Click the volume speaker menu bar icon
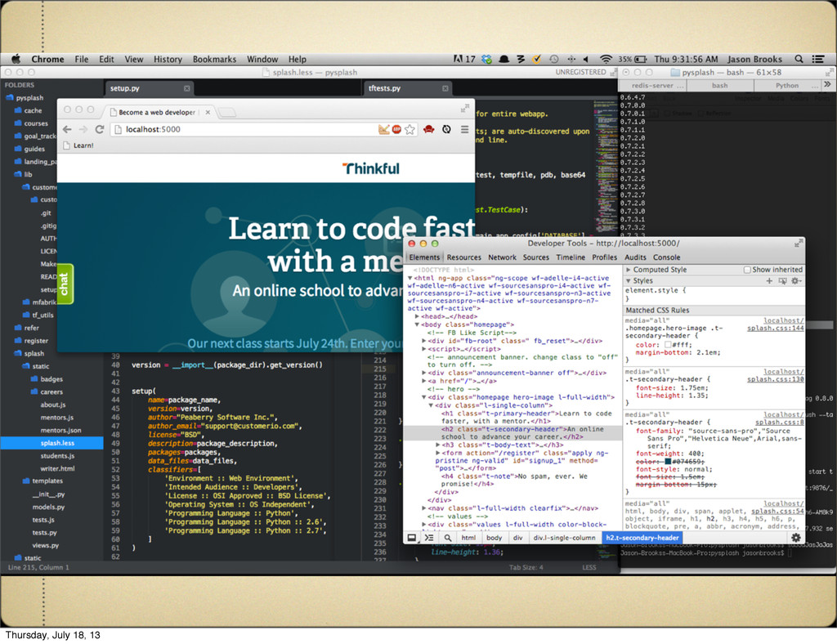Image resolution: width=837 pixels, height=644 pixels. click(585, 59)
